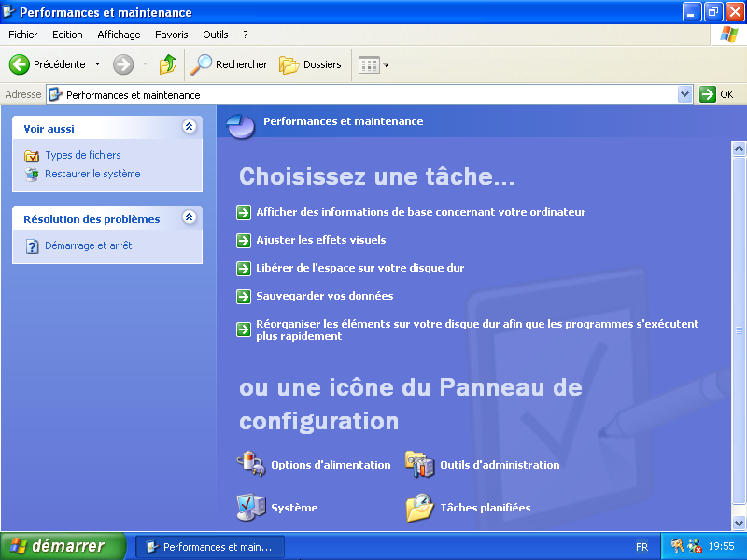This screenshot has height=560, width=747.
Task: Click green arrow beside Afficher des informations
Action: tap(244, 213)
